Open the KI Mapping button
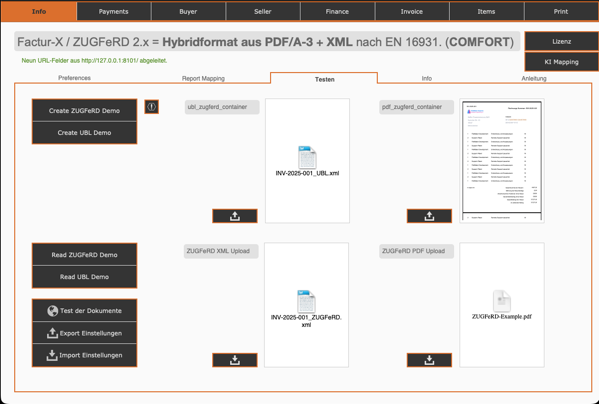The image size is (599, 404). tap(561, 62)
